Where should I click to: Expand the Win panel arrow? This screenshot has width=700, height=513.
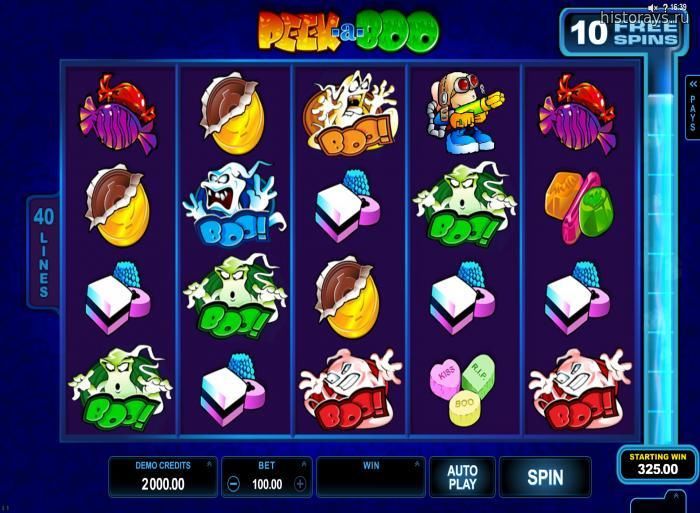[417, 465]
